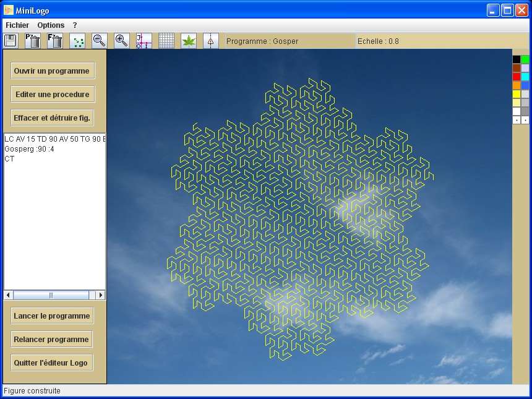This screenshot has width=532, height=399.
Task: Toggle the grid display icon
Action: 166,41
